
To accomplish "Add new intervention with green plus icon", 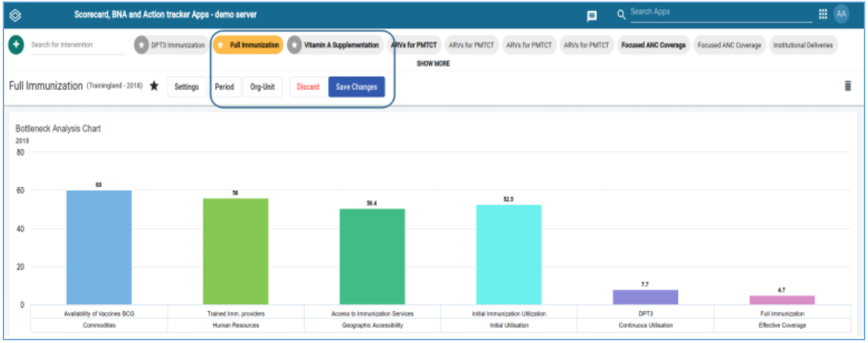I will pos(17,45).
